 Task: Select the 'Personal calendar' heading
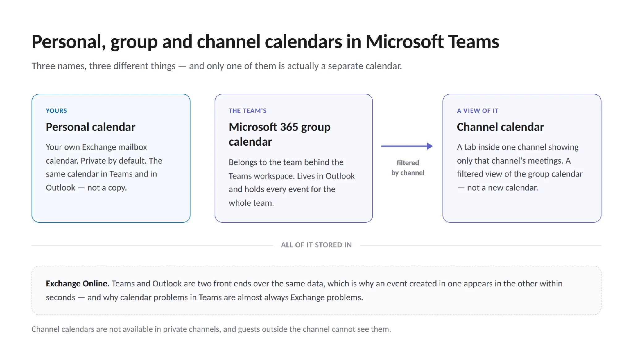point(91,127)
